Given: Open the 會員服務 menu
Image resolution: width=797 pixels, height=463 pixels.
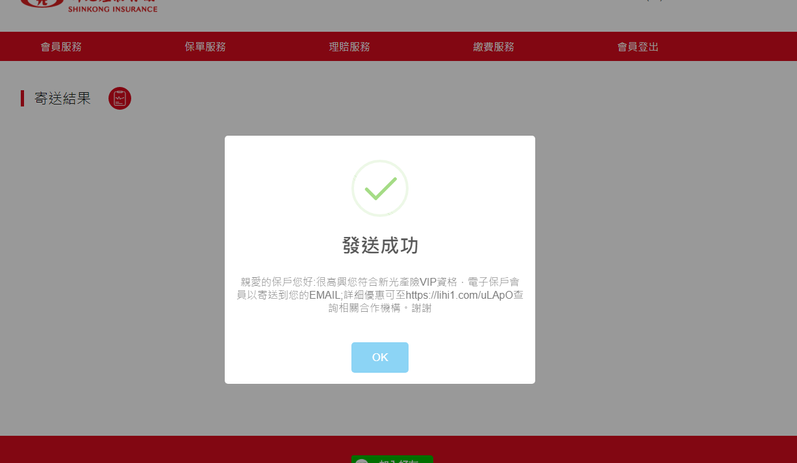Looking at the screenshot, I should [61, 47].
